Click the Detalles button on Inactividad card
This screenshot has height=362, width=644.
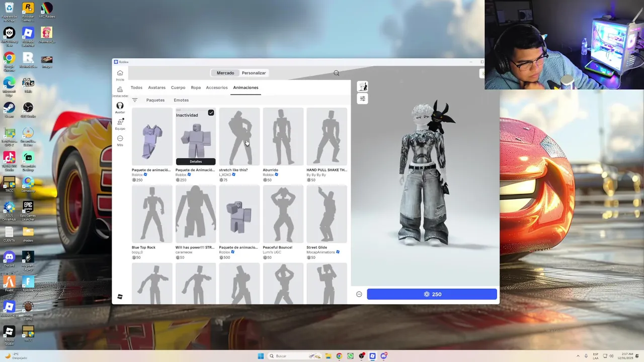[x=196, y=161]
